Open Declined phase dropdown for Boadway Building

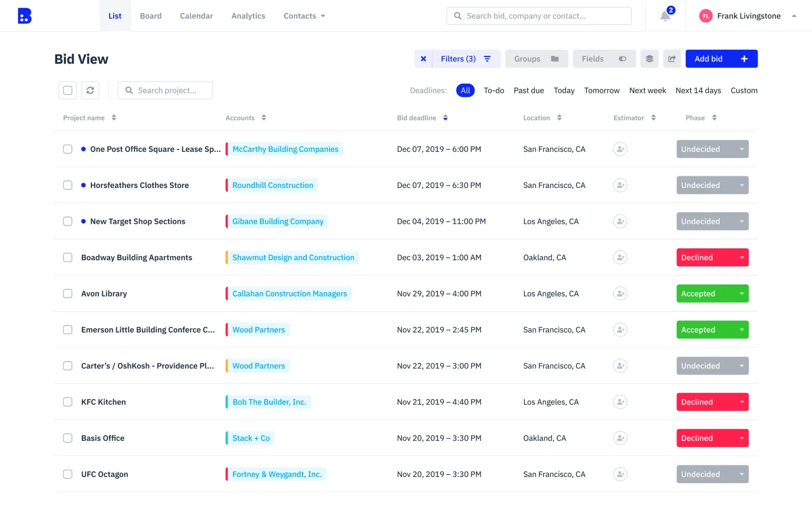(x=712, y=258)
